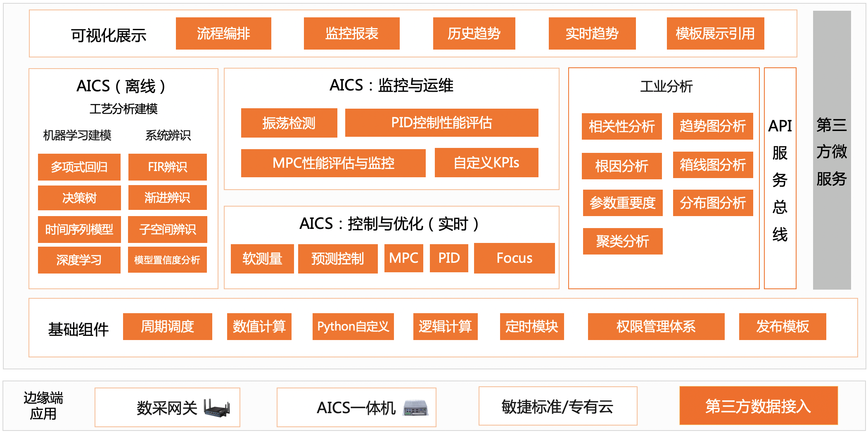
Task: Select the FIR辨识 box
Action: [168, 167]
